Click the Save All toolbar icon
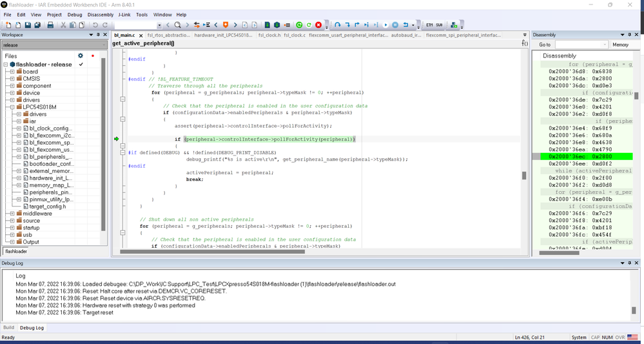Screen dimensions: 644x344 click(x=37, y=25)
